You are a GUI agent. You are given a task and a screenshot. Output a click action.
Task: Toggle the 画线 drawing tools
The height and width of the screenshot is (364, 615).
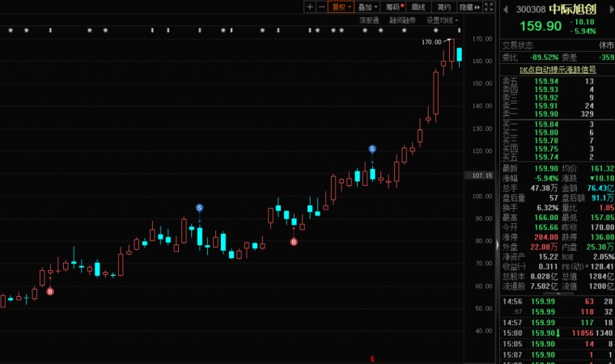418,6
